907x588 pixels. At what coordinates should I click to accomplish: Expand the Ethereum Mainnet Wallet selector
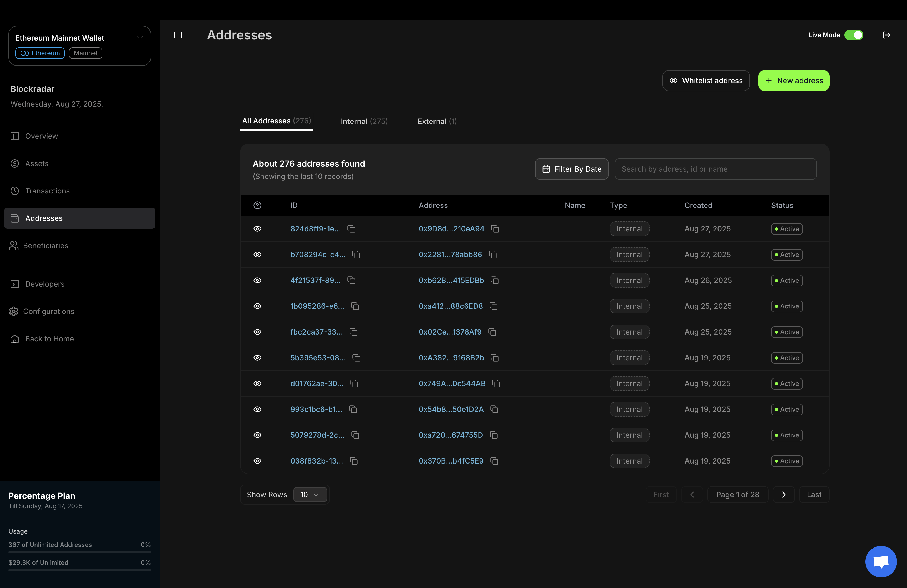click(80, 46)
